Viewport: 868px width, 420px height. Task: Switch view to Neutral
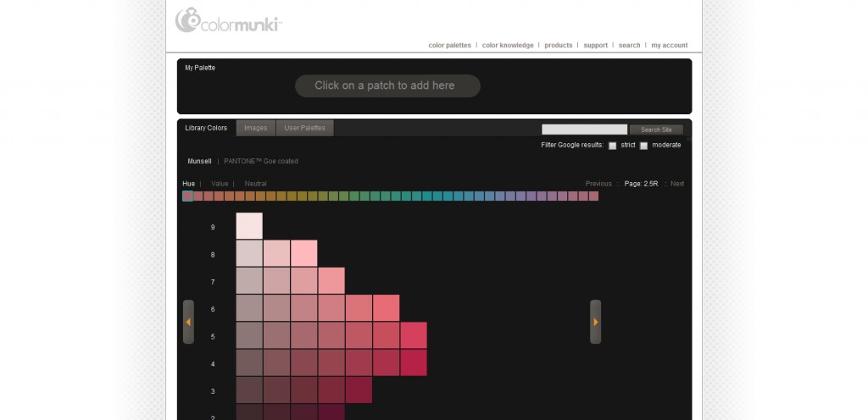click(255, 184)
